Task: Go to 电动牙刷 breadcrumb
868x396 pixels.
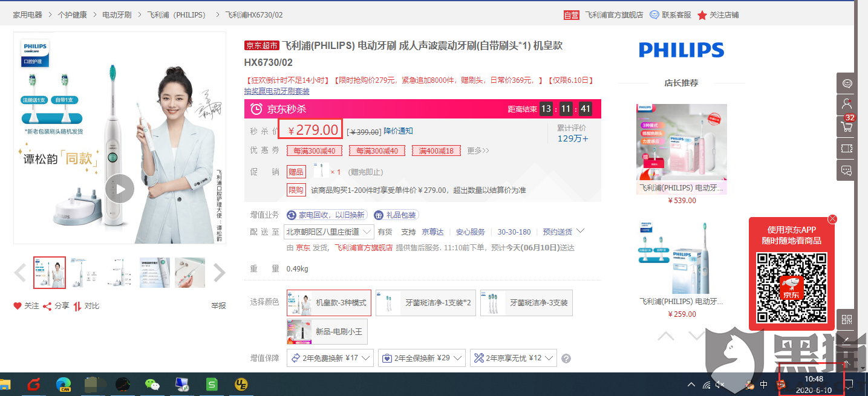Action: 117,15
